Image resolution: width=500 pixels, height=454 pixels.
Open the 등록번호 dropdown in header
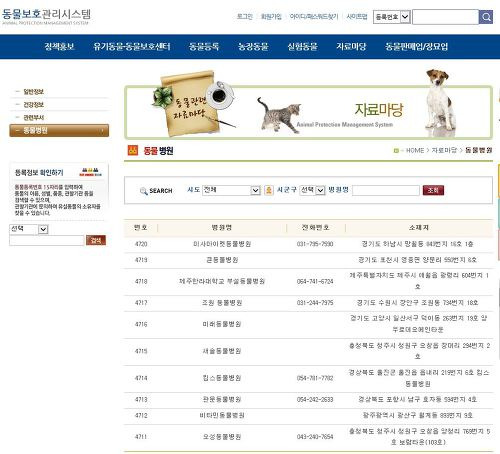click(x=392, y=17)
